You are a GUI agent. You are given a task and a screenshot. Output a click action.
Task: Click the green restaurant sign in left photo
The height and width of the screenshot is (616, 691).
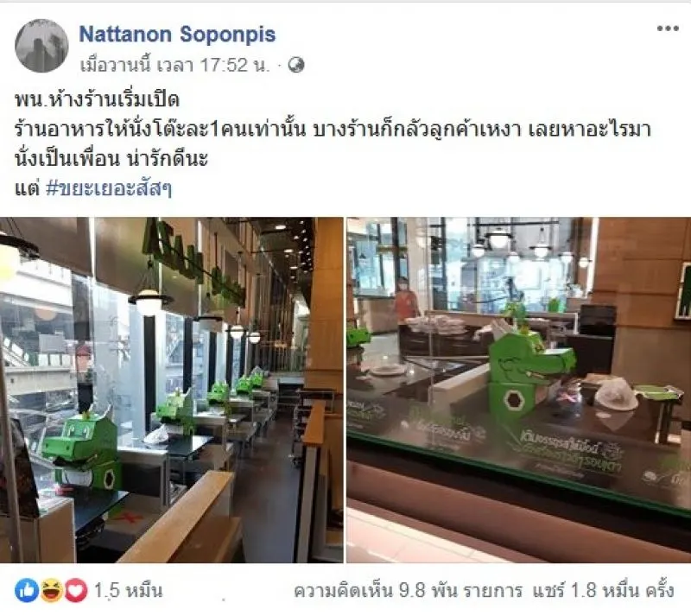tap(193, 264)
